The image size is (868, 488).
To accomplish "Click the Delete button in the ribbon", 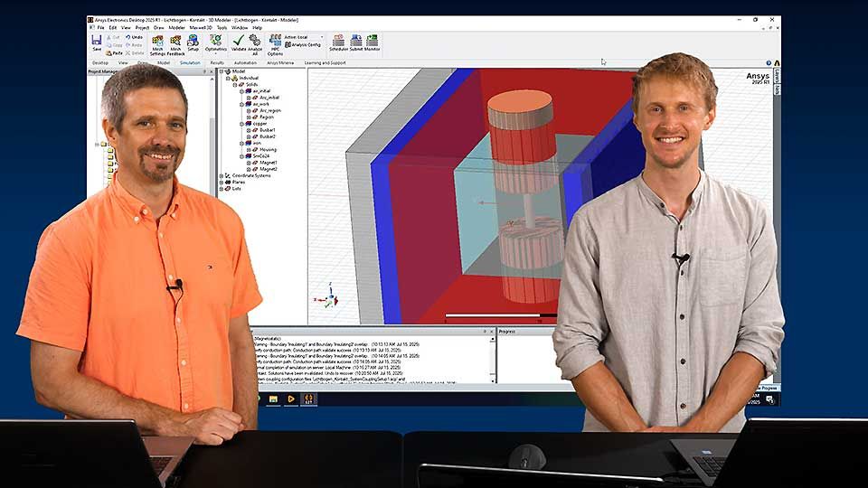I will point(135,53).
